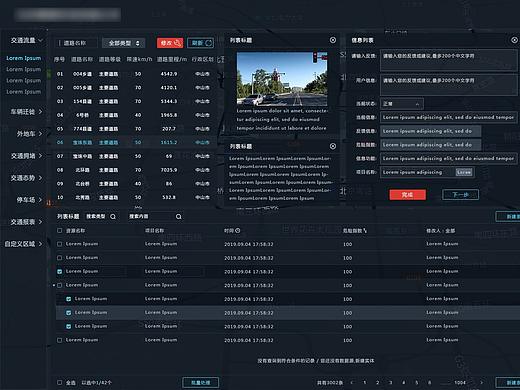Open the 全部类型 dropdown
The image size is (520, 390).
point(123,43)
